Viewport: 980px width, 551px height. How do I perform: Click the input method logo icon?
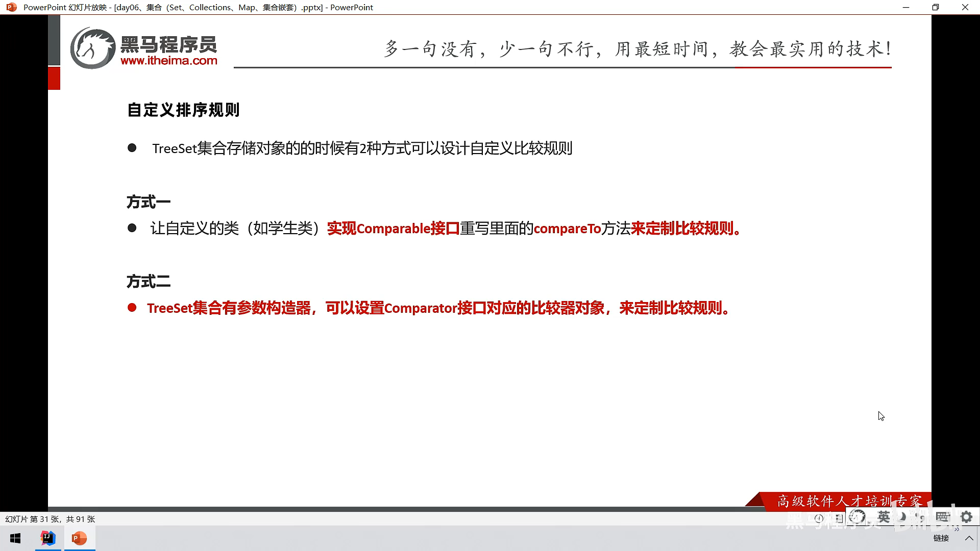click(857, 517)
